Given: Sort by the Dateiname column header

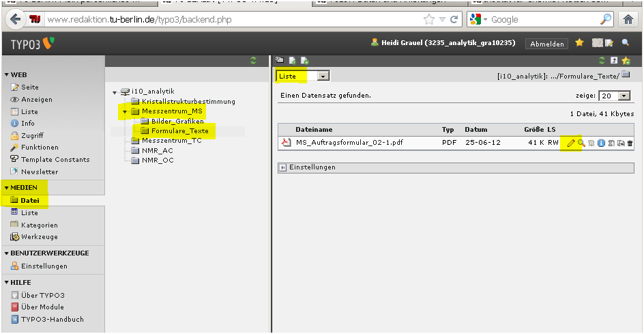Looking at the screenshot, I should 314,130.
